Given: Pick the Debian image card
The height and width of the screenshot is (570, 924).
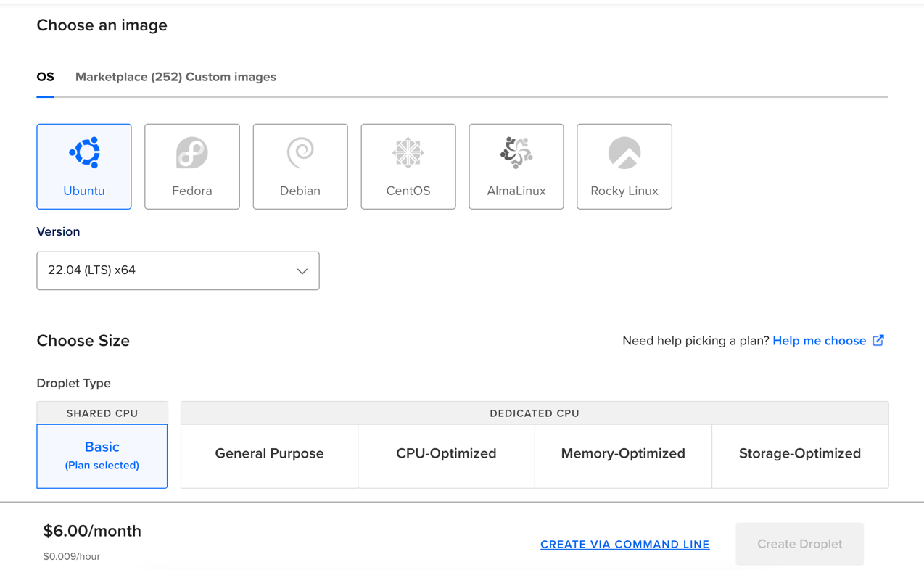Looking at the screenshot, I should click(300, 166).
